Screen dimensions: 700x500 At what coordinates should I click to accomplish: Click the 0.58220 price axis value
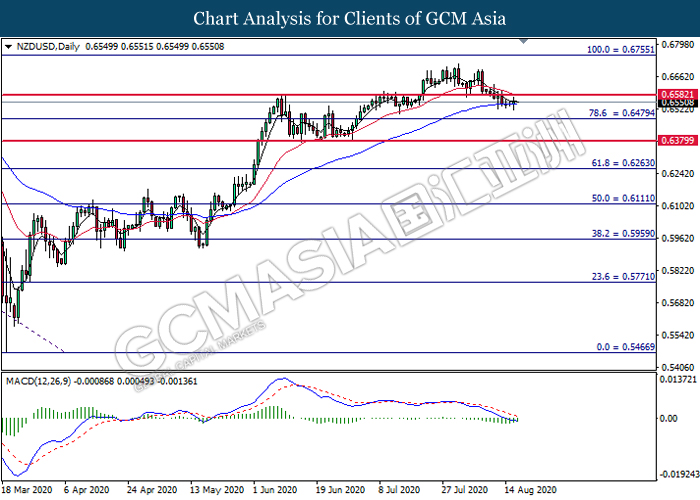click(678, 271)
